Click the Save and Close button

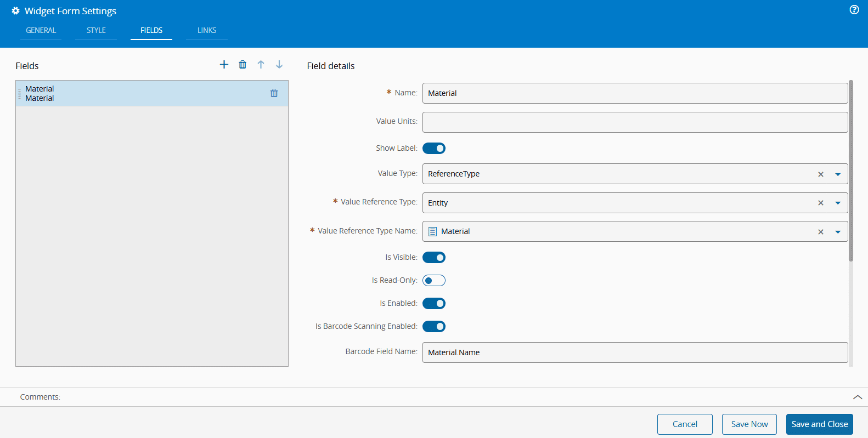click(x=819, y=424)
